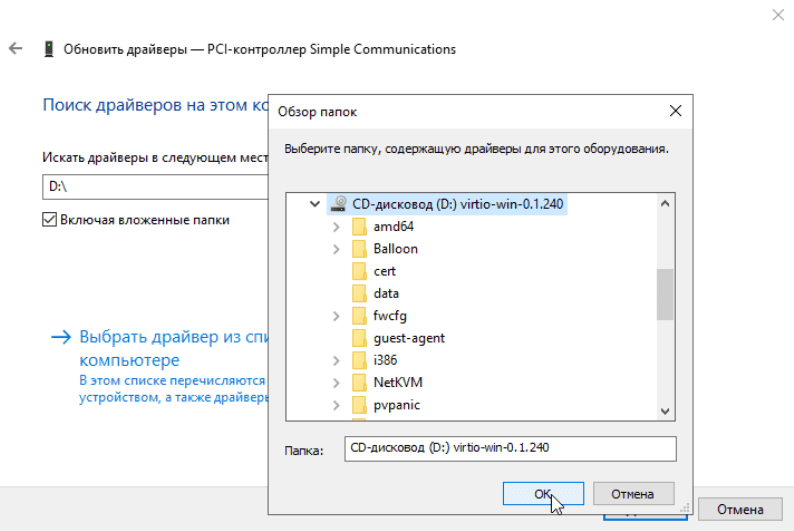Select the pvpanic folder name
Viewport: 794px width, 531px height.
[396, 404]
